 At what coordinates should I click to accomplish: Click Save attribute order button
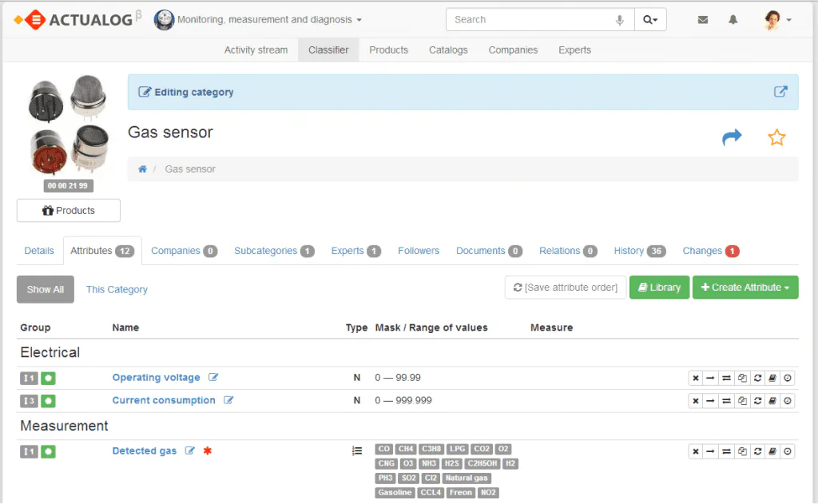pos(566,288)
